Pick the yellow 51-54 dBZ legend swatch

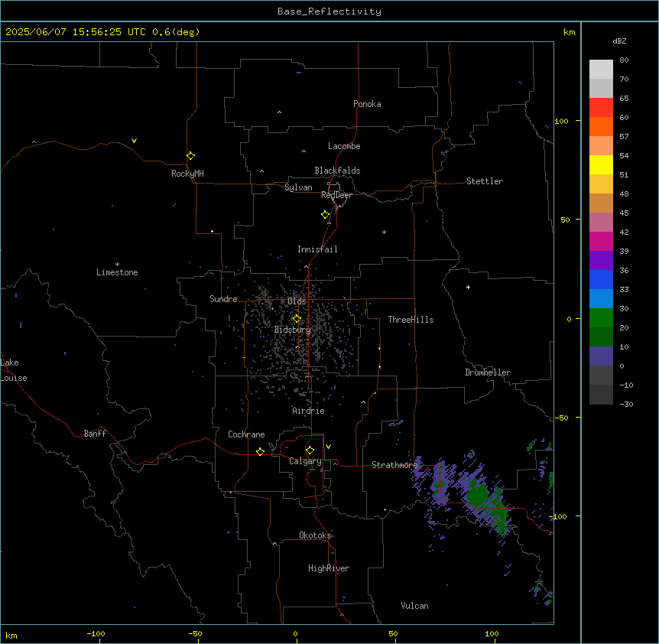point(601,164)
